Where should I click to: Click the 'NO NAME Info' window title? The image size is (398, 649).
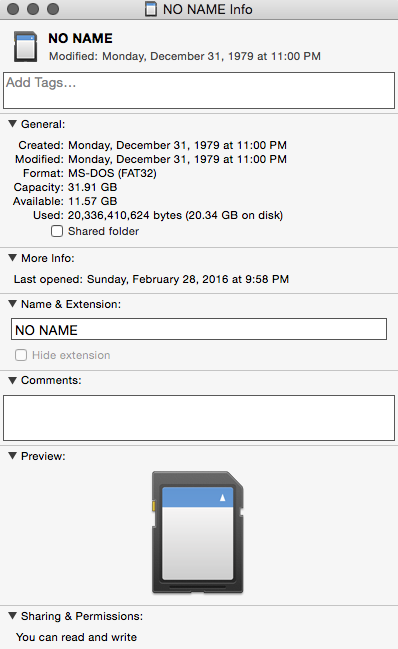pyautogui.click(x=208, y=9)
